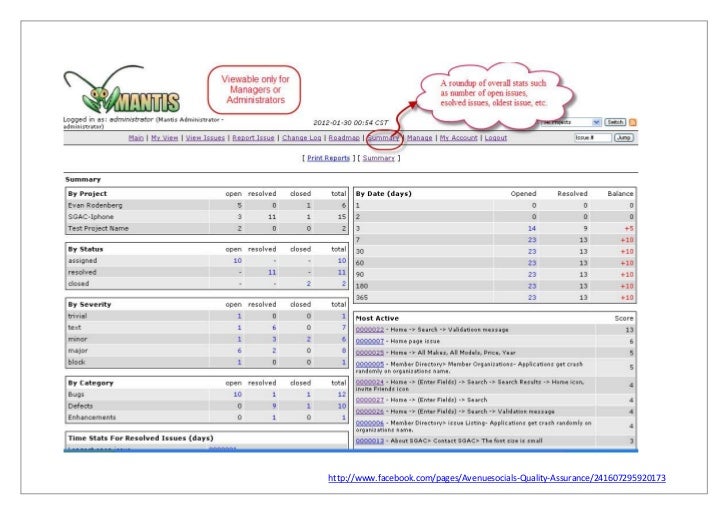Viewport: 728px width, 515px height.
Task: Open the Main menu link
Action: [x=136, y=138]
